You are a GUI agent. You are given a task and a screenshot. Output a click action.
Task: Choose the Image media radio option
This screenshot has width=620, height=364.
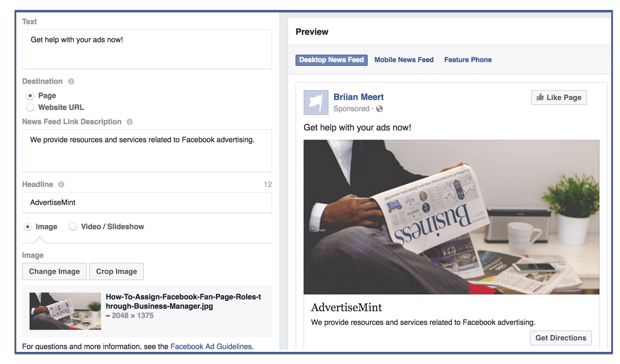click(28, 227)
